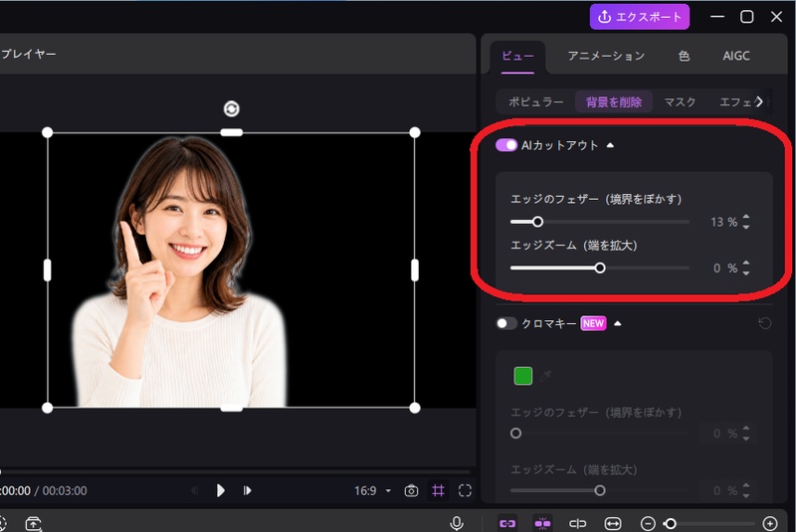Image resolution: width=796 pixels, height=532 pixels.
Task: Toggle the purple link icon
Action: tap(507, 523)
